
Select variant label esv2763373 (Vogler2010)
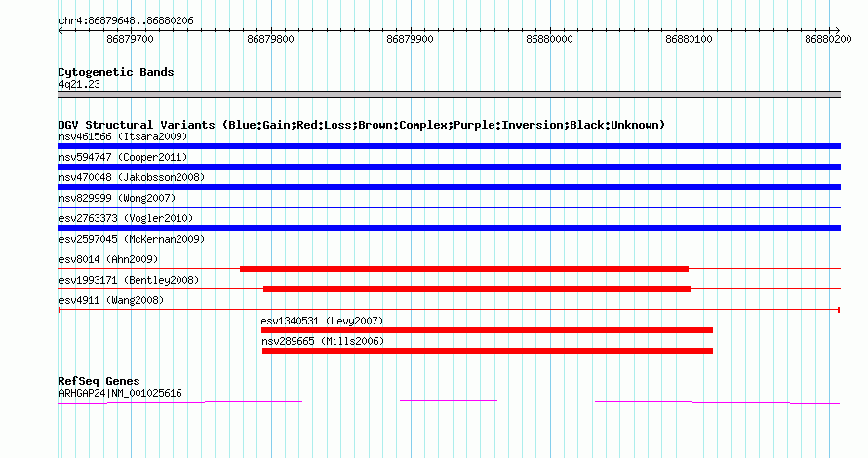tap(126, 218)
